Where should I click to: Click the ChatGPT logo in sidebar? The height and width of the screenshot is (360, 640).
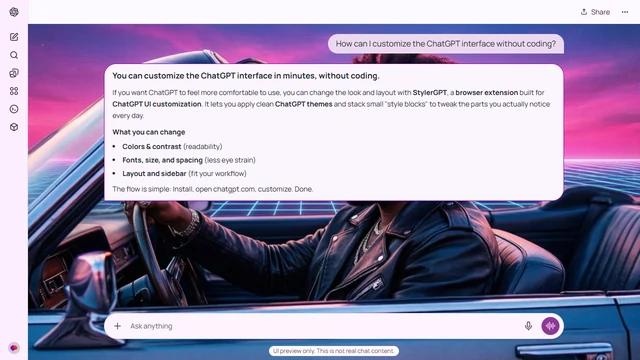coord(14,12)
